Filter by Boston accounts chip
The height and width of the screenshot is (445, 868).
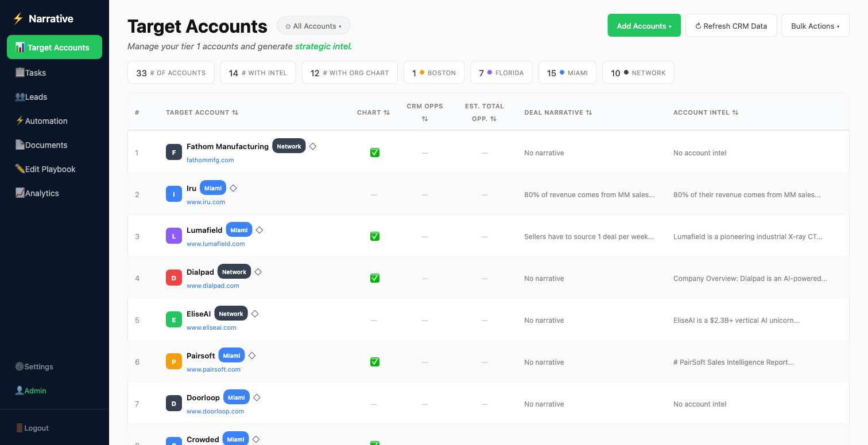tap(434, 73)
